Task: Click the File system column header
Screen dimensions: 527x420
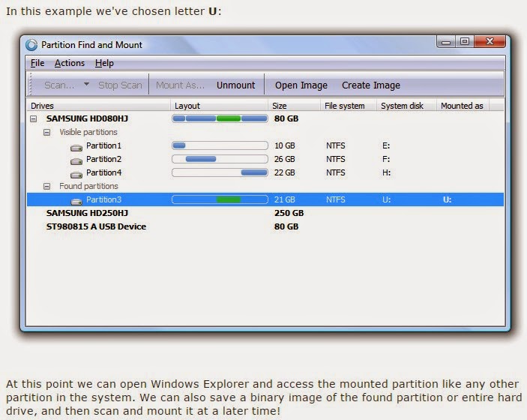Action: [348, 106]
